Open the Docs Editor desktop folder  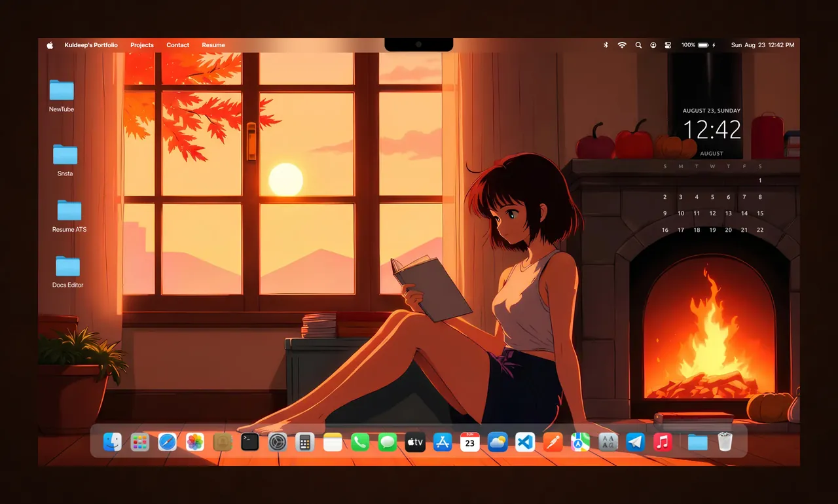[67, 272]
